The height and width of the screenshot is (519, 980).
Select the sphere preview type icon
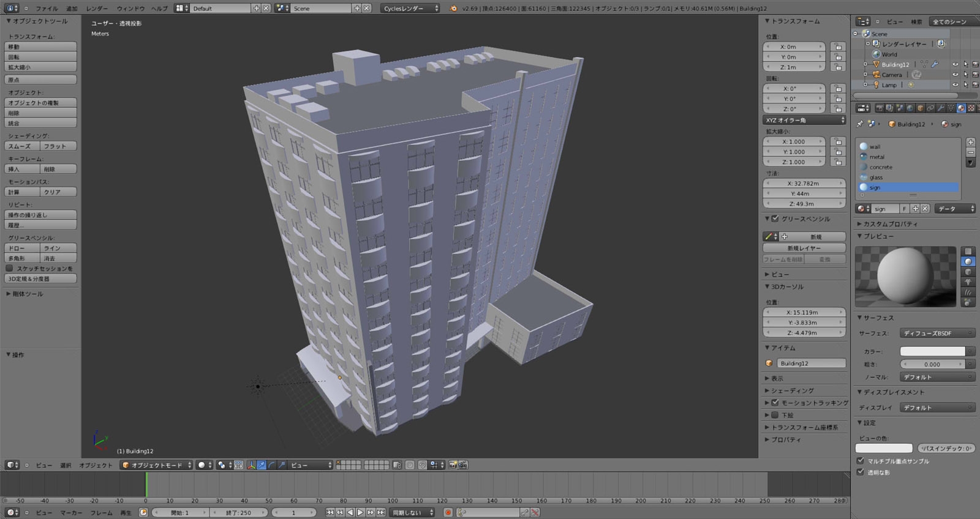point(968,261)
